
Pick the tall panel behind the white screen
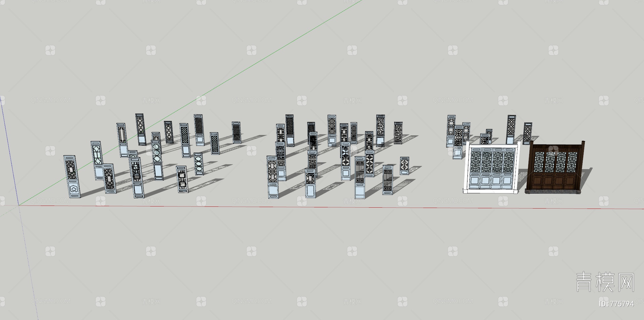click(511, 129)
